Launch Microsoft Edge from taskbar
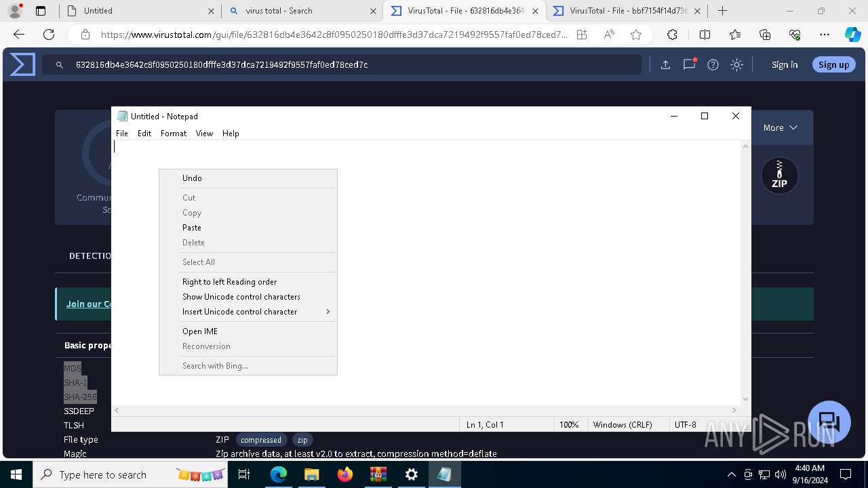This screenshot has width=868, height=488. [279, 474]
